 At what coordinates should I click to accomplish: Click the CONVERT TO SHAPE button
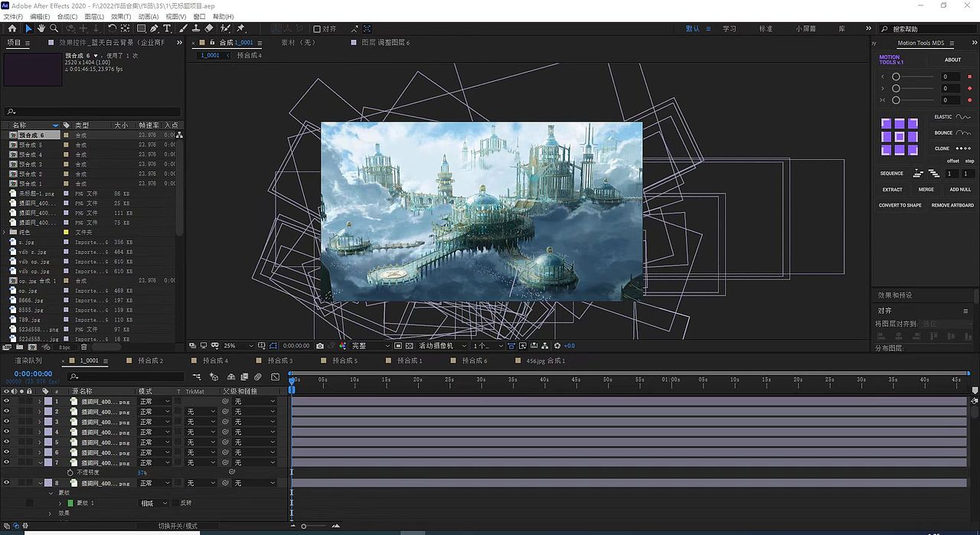coord(900,205)
